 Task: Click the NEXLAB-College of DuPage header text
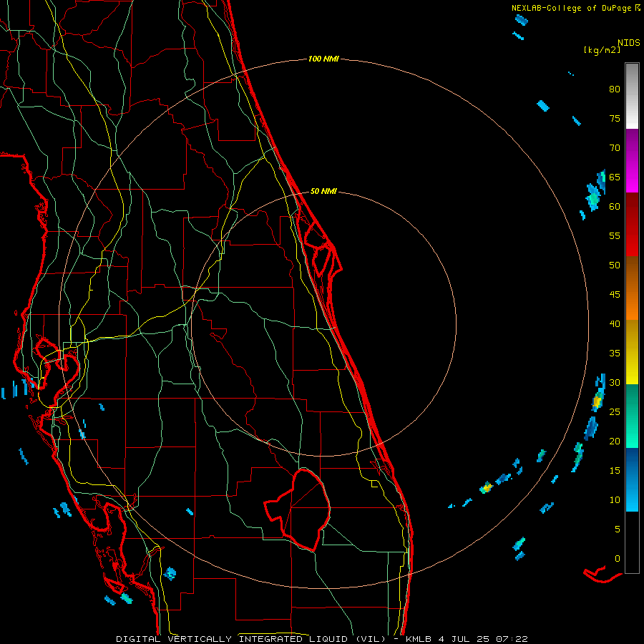(571, 8)
